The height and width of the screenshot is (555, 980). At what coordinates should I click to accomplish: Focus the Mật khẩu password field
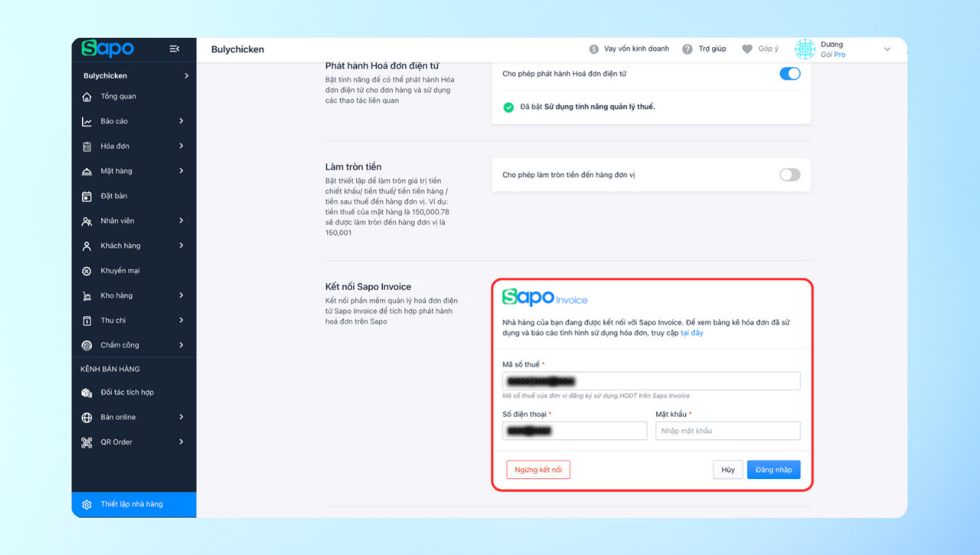728,430
